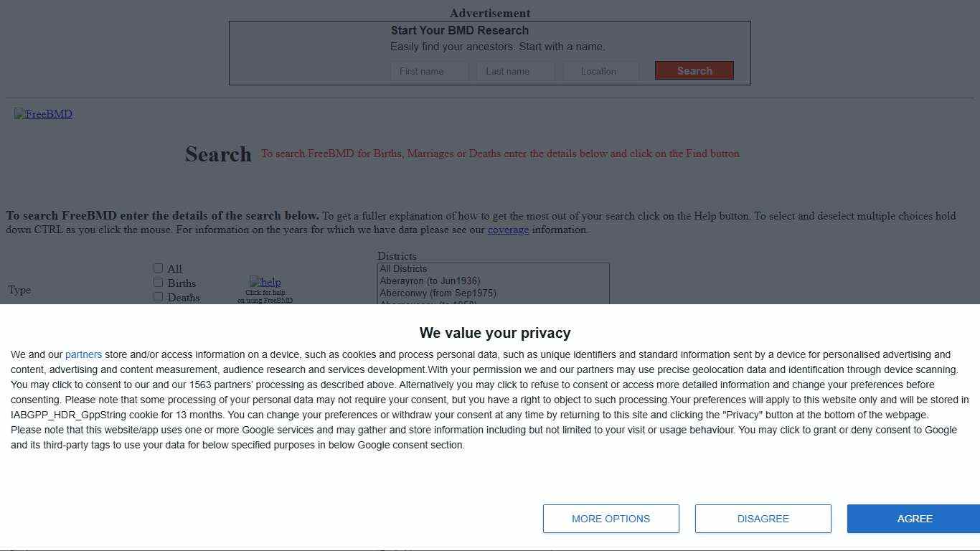Click the FreeBMD logo image link
The image size is (980, 551).
[x=43, y=114]
